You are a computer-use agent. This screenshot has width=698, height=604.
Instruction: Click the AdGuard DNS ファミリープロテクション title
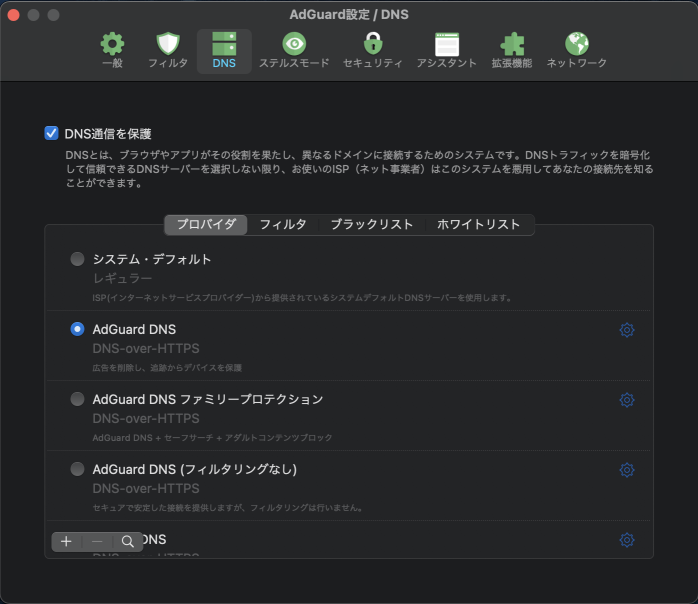click(x=208, y=399)
